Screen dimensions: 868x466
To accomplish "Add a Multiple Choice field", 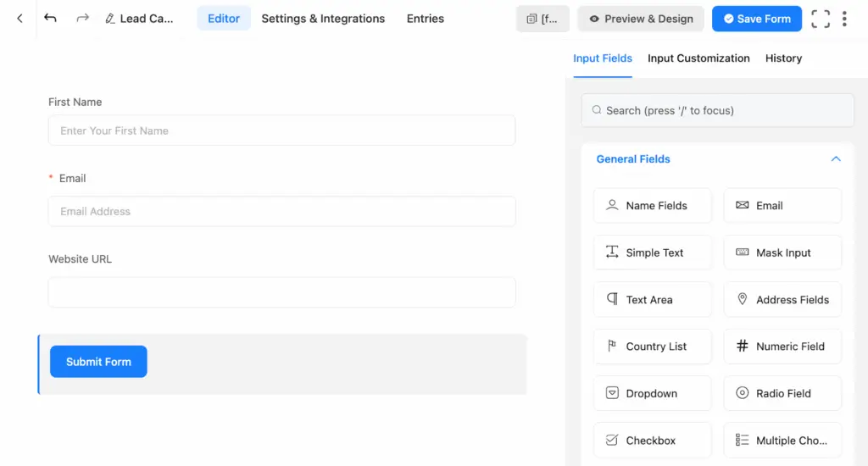I will tap(782, 441).
